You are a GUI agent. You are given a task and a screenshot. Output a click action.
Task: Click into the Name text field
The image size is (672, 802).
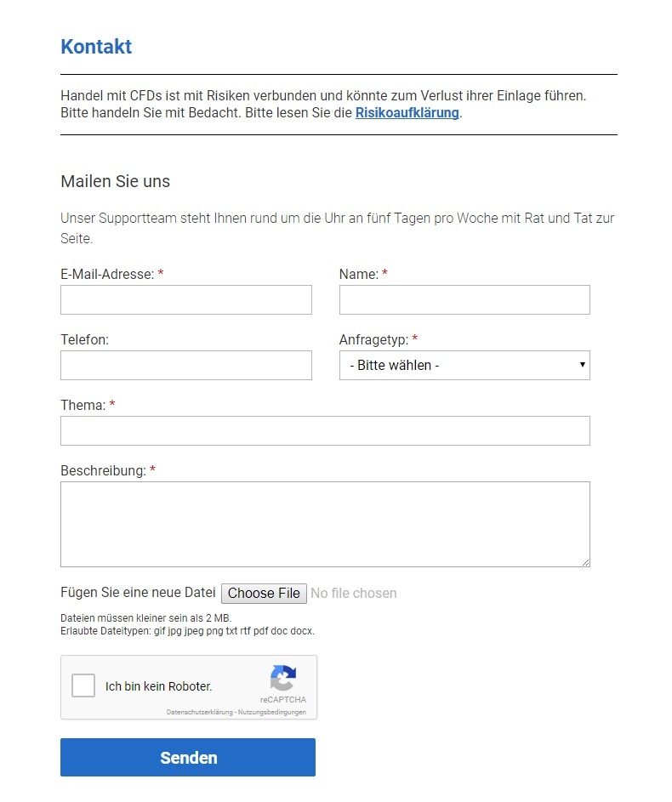coord(464,300)
